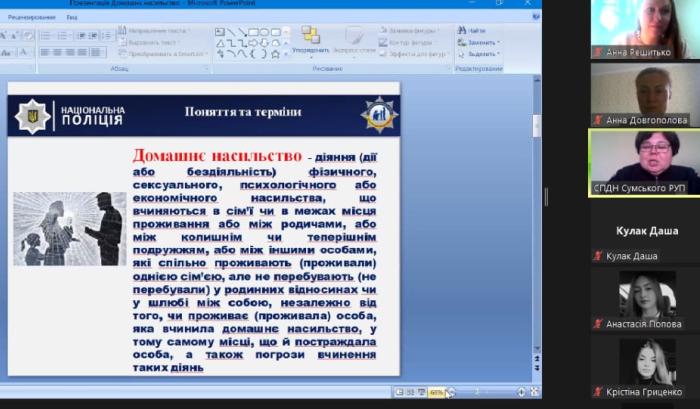Click the Заменить button

pyautogui.click(x=479, y=42)
